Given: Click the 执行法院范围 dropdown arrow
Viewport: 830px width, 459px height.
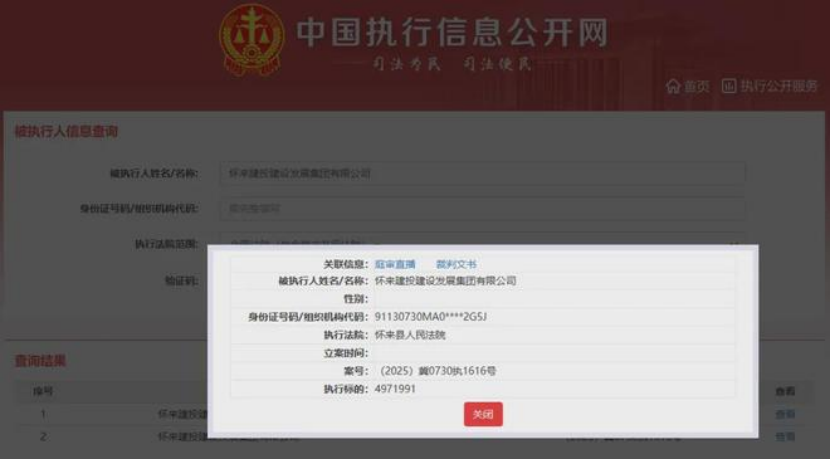Looking at the screenshot, I should click(x=735, y=242).
